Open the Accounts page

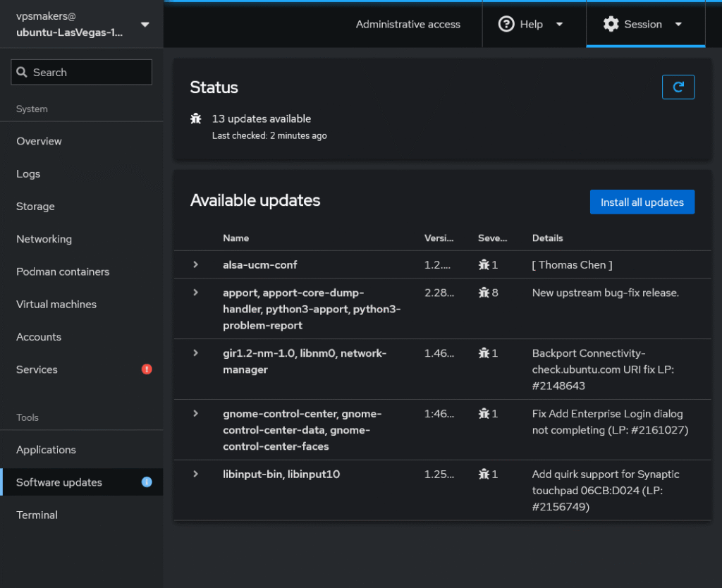click(82, 337)
